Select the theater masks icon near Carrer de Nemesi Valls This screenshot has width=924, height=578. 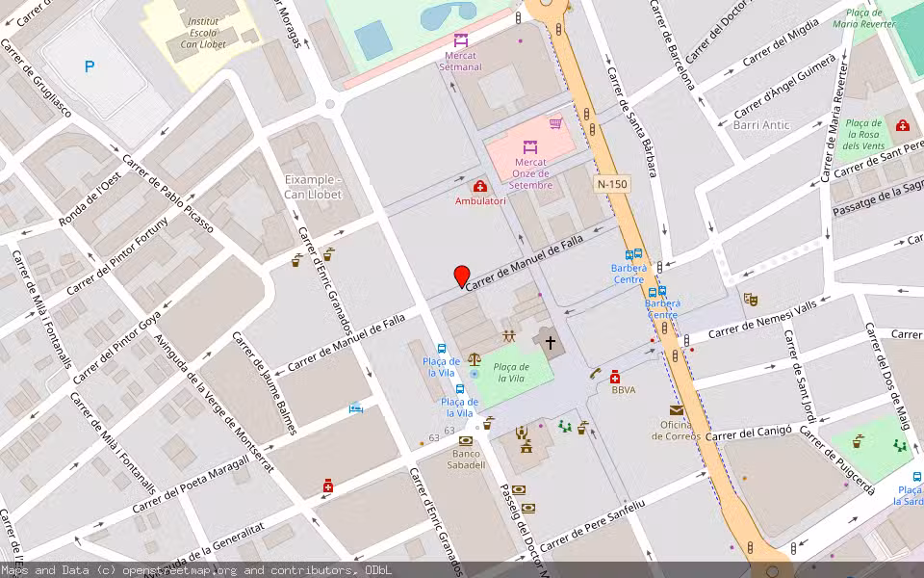tap(753, 301)
